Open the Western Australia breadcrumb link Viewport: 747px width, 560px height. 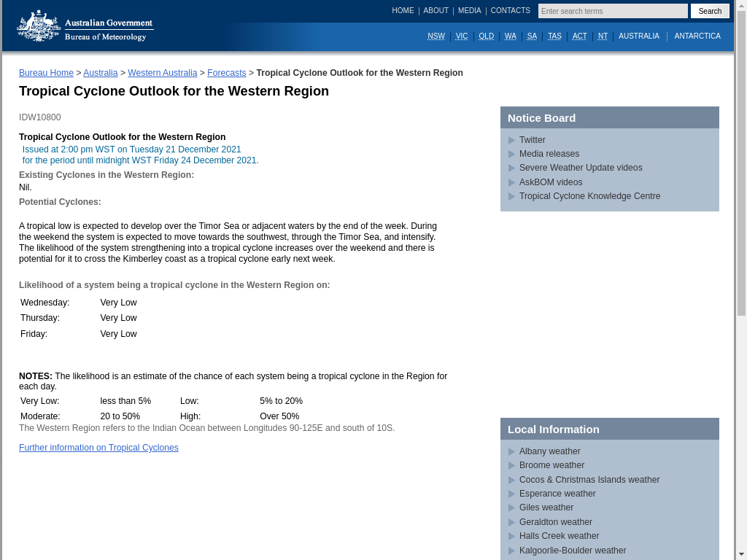click(162, 73)
